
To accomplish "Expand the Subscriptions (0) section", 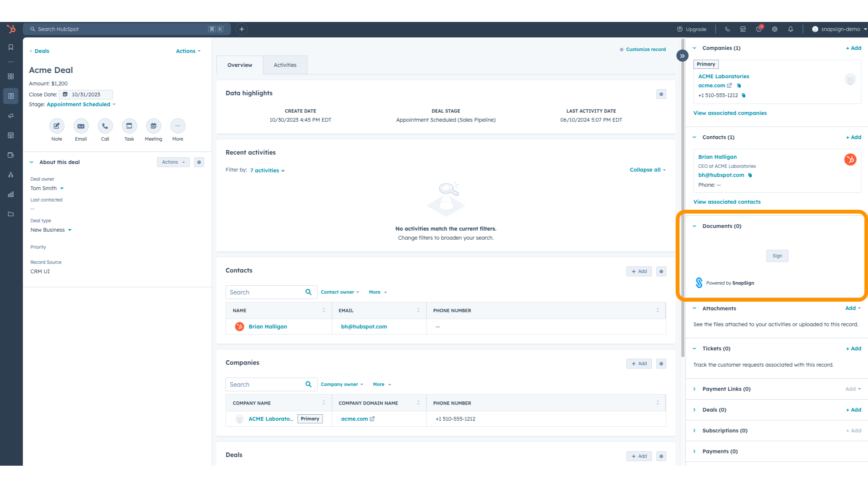I will (x=694, y=431).
